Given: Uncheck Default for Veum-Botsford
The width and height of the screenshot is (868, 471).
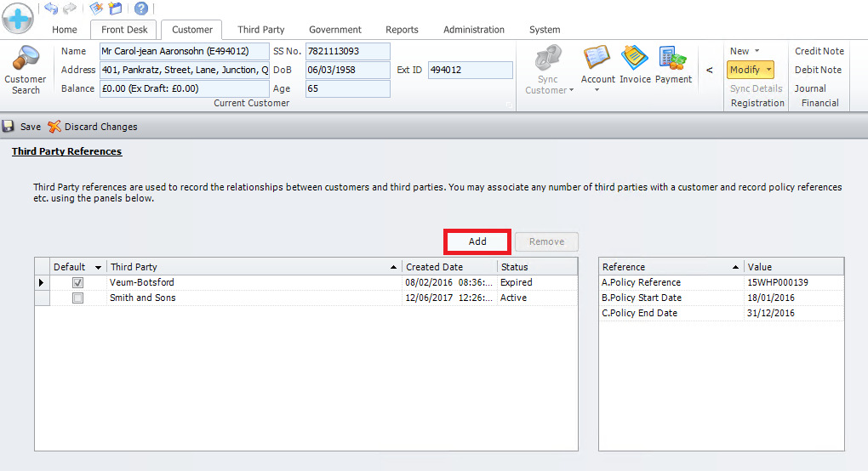Looking at the screenshot, I should (x=78, y=282).
